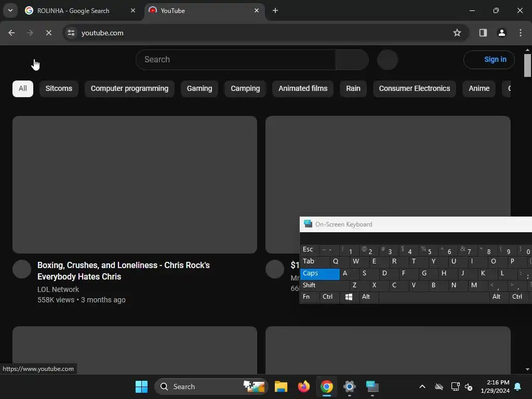Click Esc key on On-Screen Keyboard
Viewport: 532px width, 399px height.
pos(310,250)
